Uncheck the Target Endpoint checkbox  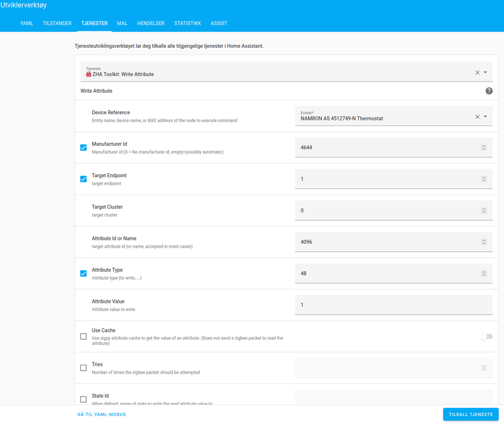[x=83, y=179]
